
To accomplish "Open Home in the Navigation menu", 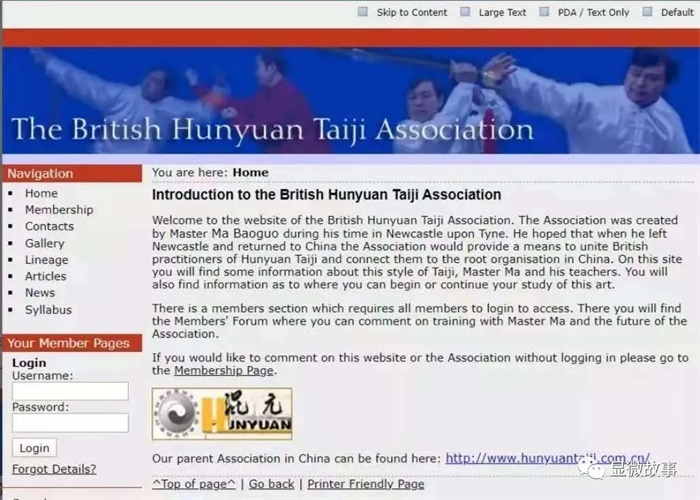I will (41, 193).
